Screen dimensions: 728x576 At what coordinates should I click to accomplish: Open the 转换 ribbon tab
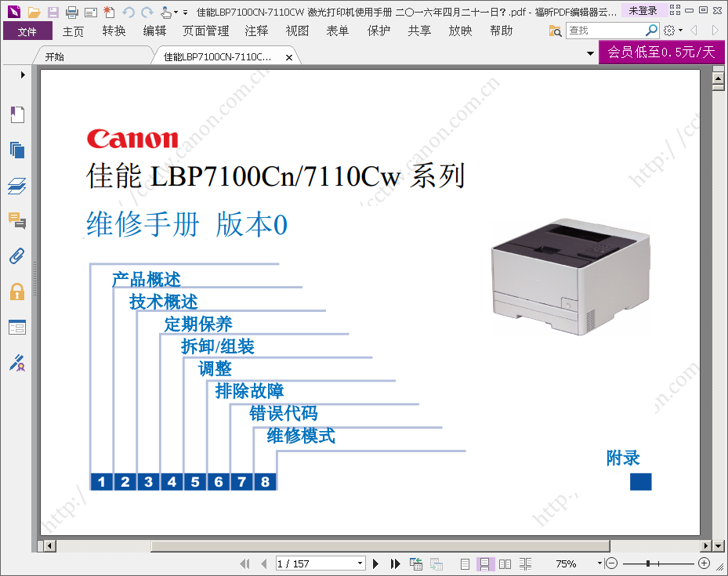pos(114,31)
